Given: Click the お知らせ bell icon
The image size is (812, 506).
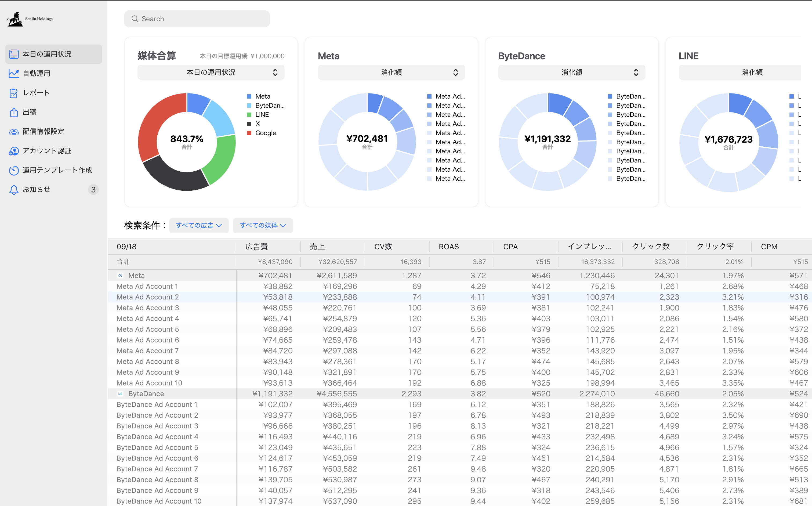Looking at the screenshot, I should click(14, 189).
